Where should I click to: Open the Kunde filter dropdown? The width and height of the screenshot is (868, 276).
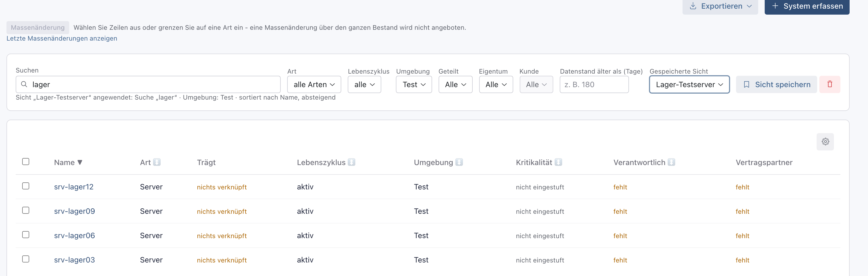point(536,84)
